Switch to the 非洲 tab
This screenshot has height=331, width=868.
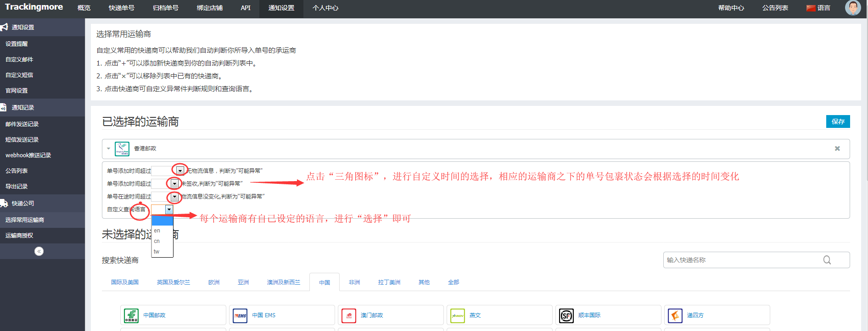(354, 282)
